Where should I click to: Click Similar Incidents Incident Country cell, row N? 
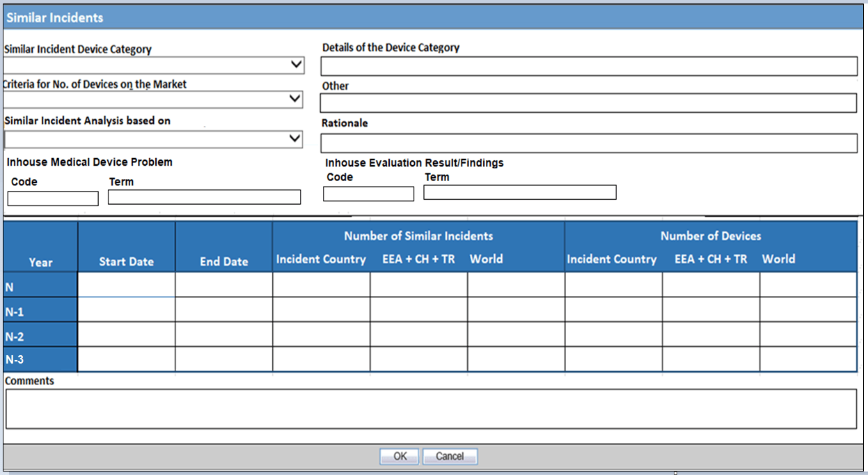[x=321, y=284]
